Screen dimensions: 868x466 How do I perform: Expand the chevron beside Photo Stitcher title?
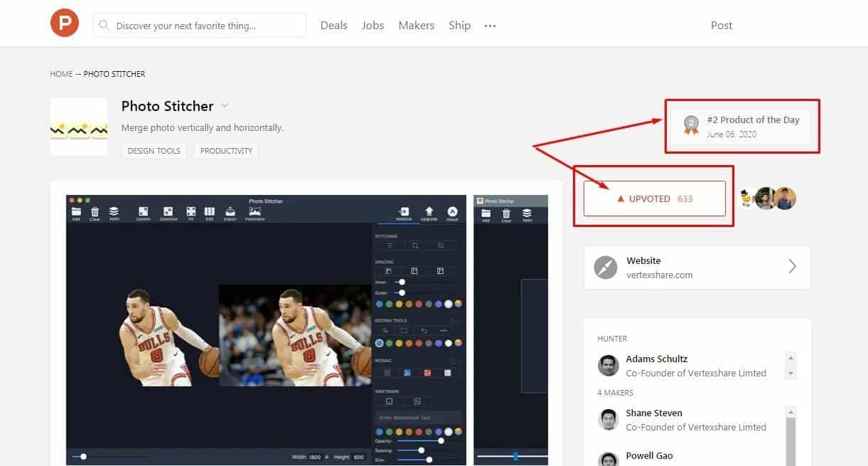click(225, 106)
